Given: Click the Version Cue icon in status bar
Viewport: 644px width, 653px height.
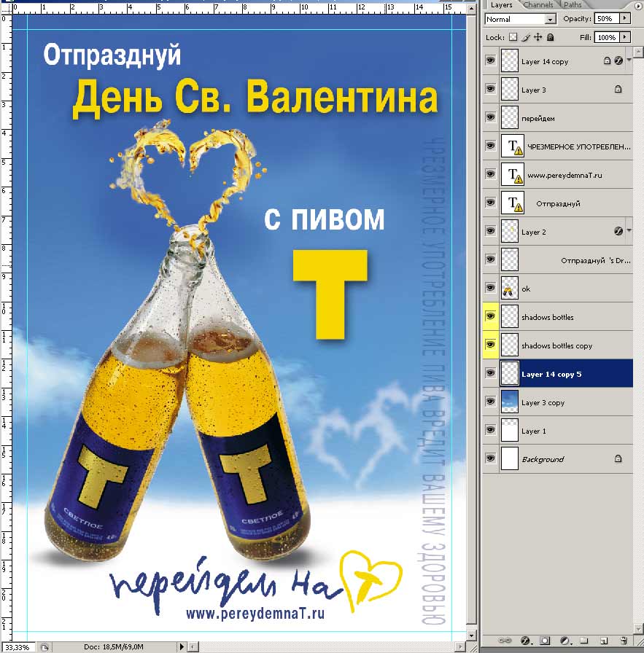Looking at the screenshot, I should (44, 647).
